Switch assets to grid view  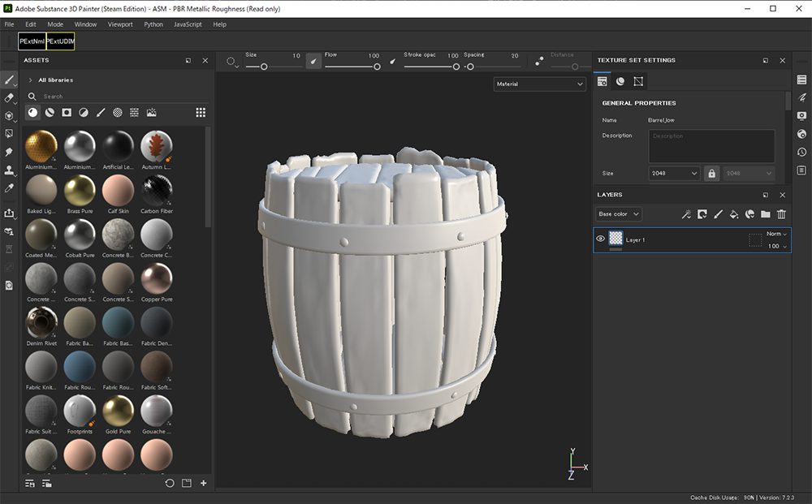pos(200,113)
